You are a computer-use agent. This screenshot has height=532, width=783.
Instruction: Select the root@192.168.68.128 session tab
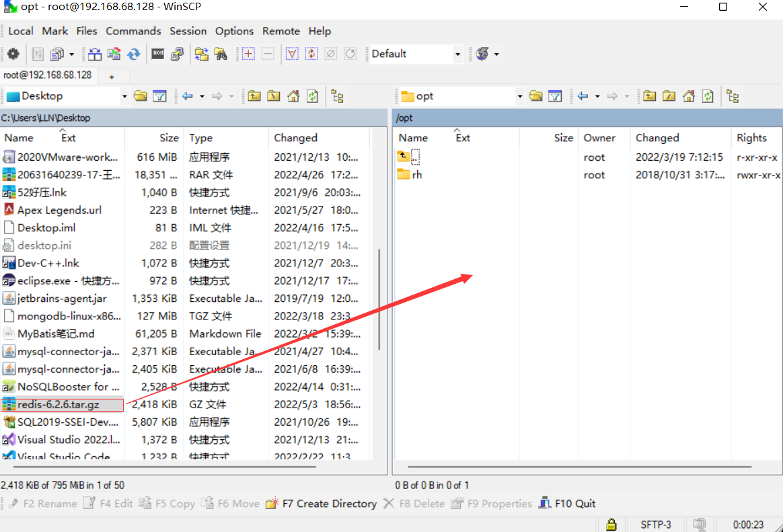pos(48,75)
